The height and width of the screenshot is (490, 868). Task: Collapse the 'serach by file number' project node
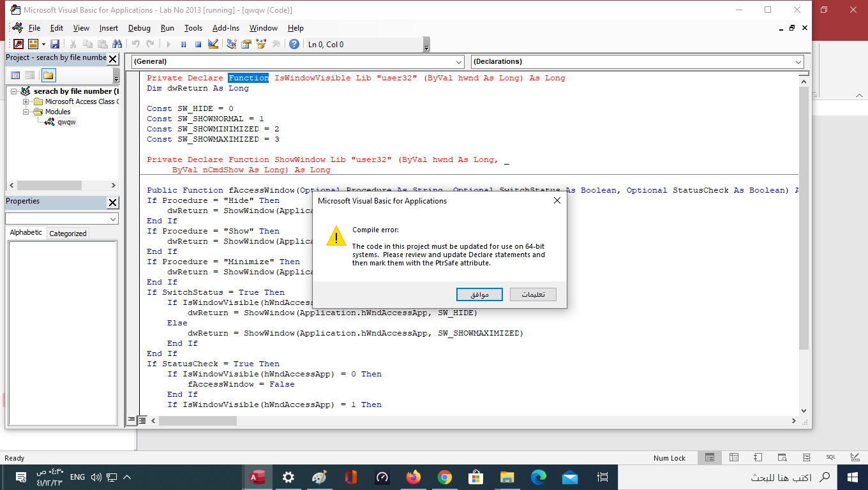14,92
